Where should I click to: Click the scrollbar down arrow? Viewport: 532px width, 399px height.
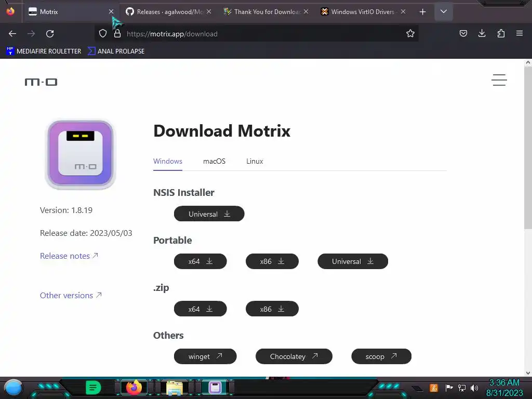click(528, 373)
